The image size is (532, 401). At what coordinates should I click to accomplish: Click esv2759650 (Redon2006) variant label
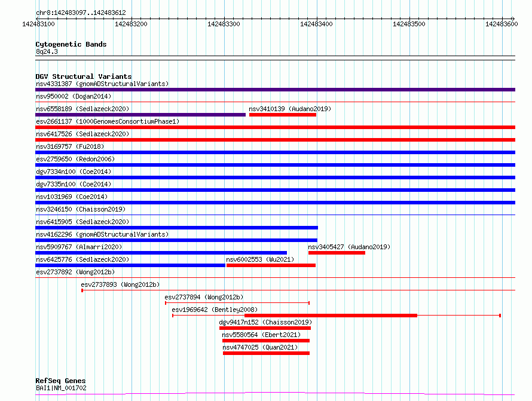click(x=75, y=159)
